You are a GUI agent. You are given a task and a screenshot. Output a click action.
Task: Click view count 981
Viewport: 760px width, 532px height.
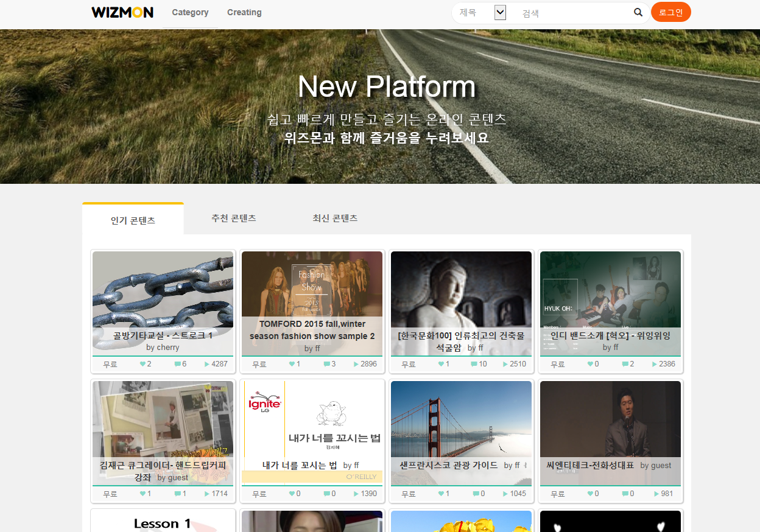667,494
